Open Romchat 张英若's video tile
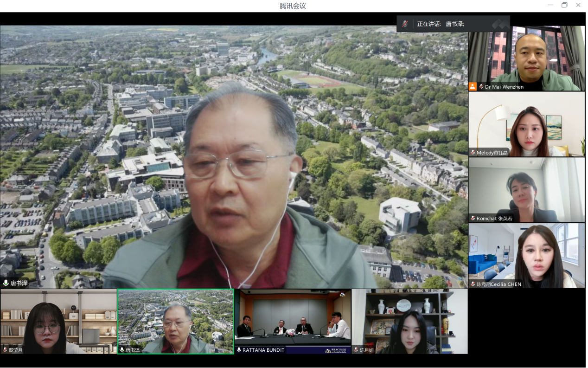This screenshot has height=368, width=588. (x=526, y=188)
